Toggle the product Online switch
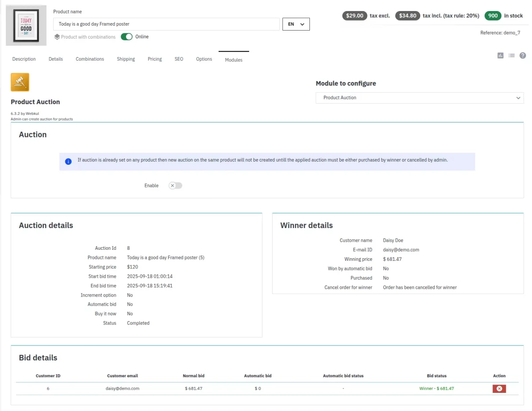 pyautogui.click(x=127, y=37)
